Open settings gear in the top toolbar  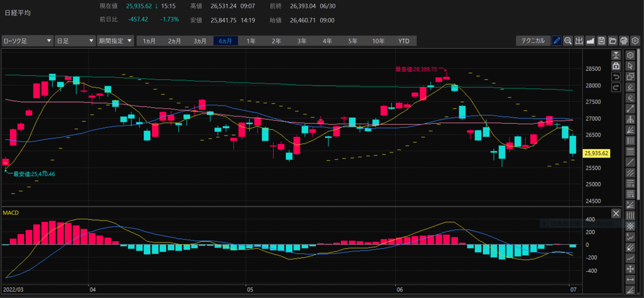[x=635, y=41]
